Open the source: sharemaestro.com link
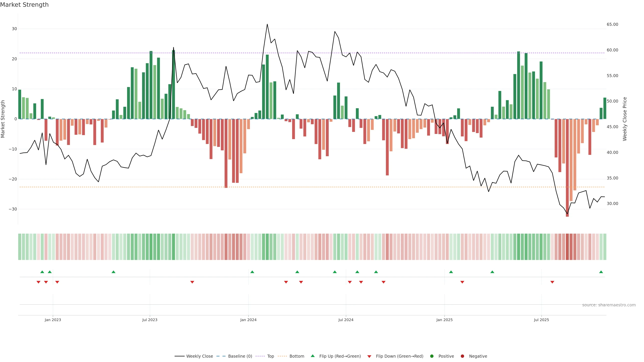The width and height of the screenshot is (644, 362). click(x=609, y=305)
